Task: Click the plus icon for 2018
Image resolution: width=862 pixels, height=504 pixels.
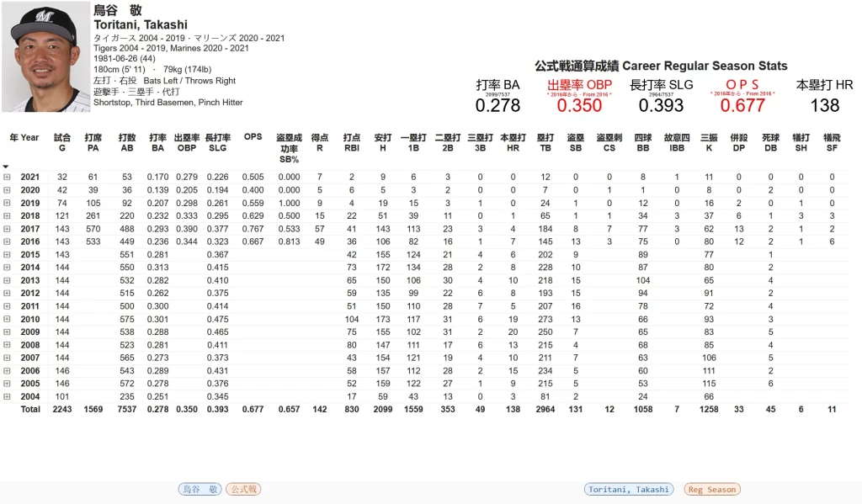Action: [x=7, y=216]
